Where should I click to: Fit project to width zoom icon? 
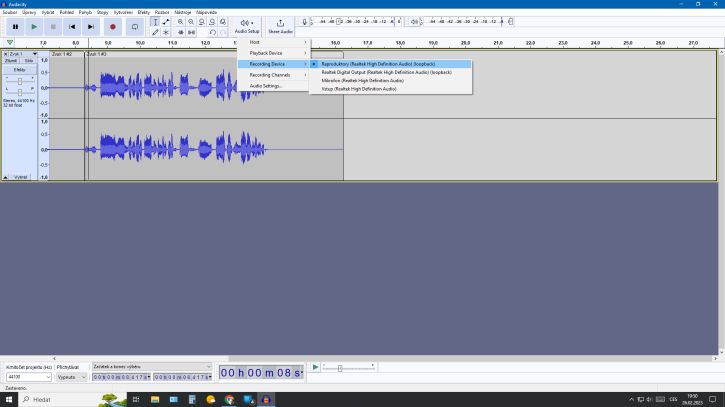pyautogui.click(x=212, y=22)
